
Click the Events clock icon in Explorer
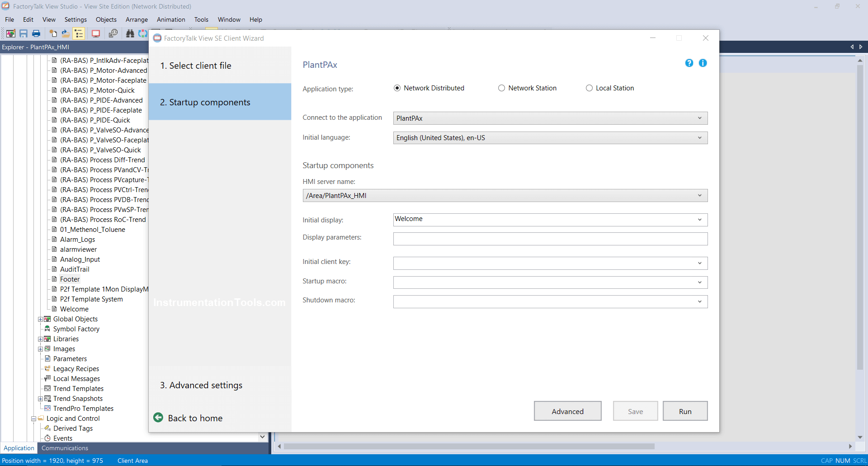pyautogui.click(x=47, y=438)
